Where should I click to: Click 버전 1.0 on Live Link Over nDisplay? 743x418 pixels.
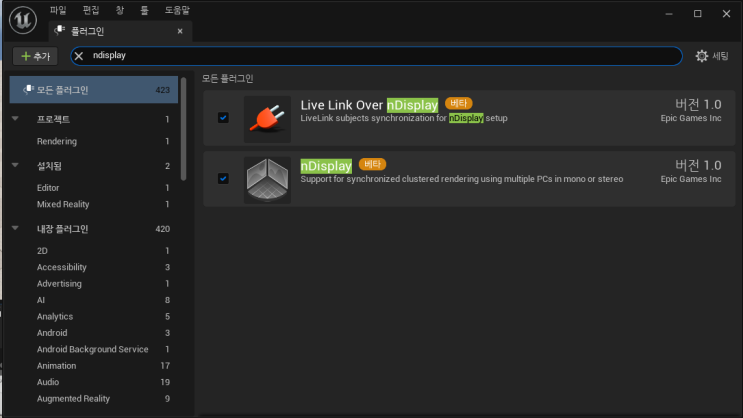pos(698,104)
